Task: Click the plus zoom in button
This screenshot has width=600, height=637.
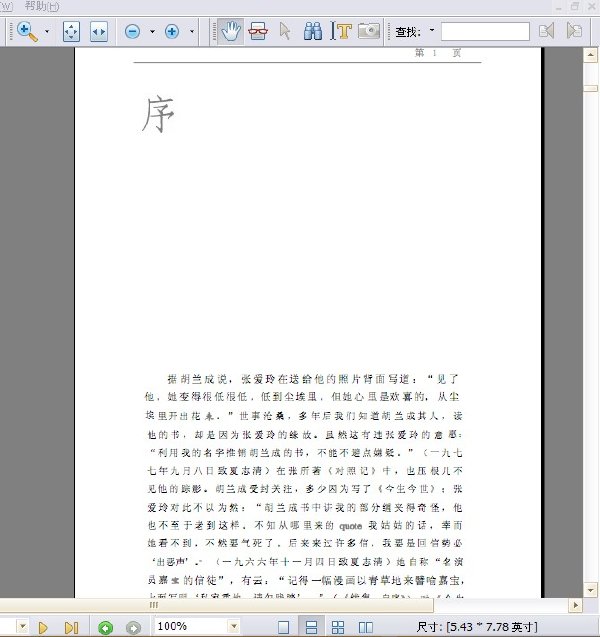Action: [172, 32]
